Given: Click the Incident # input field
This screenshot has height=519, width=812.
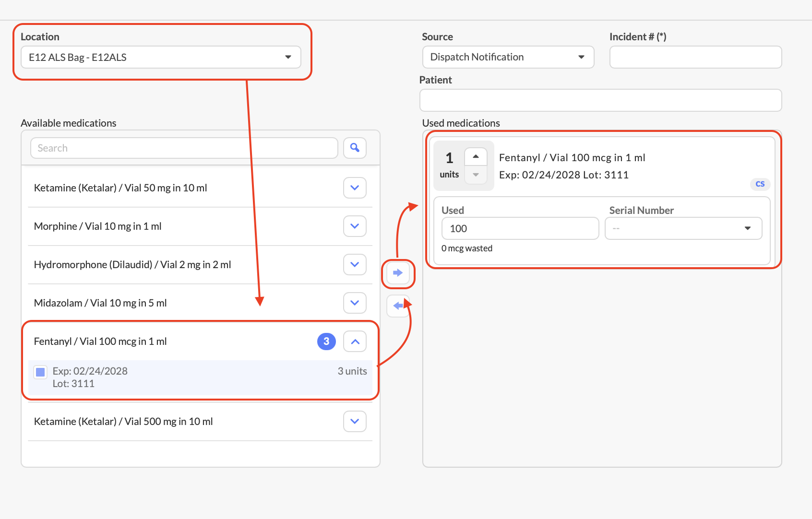Looking at the screenshot, I should [695, 57].
